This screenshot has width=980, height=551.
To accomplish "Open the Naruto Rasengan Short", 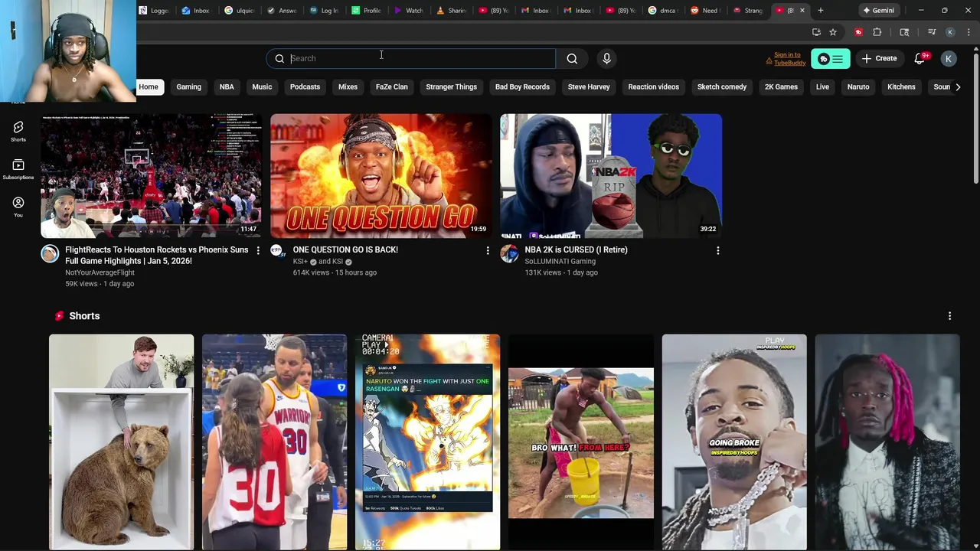I will 427,442.
